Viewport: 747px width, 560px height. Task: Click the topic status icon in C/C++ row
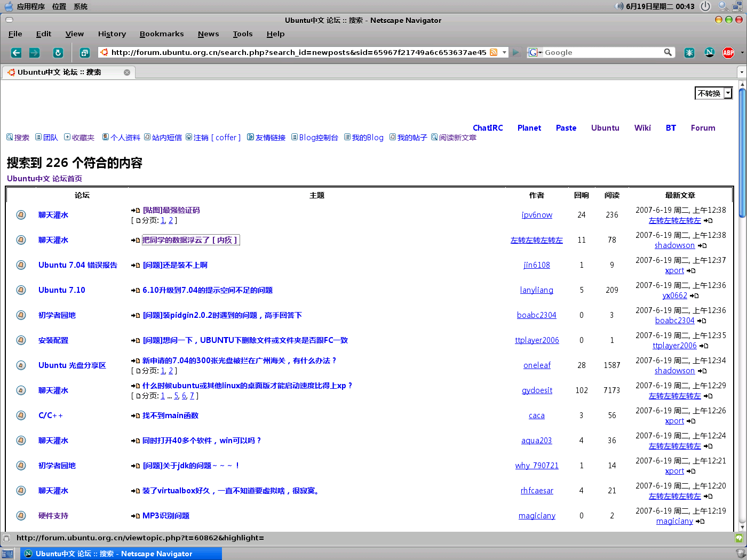coord(21,415)
